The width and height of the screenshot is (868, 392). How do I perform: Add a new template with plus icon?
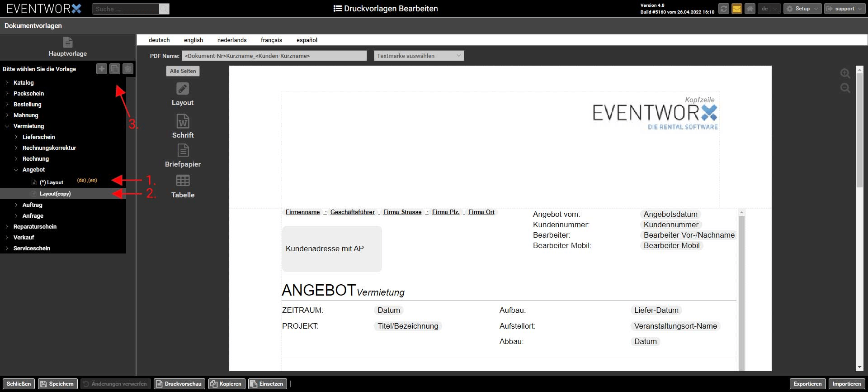click(102, 69)
